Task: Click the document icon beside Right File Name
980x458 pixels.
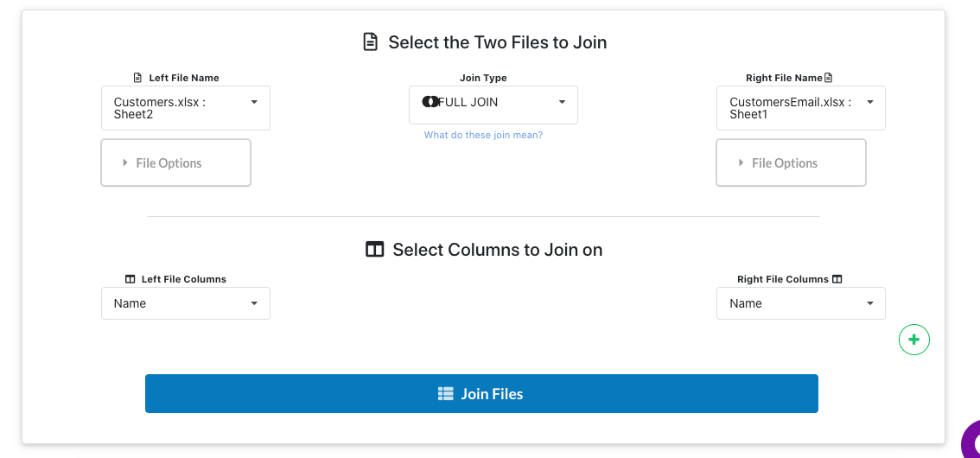Action: tap(829, 78)
